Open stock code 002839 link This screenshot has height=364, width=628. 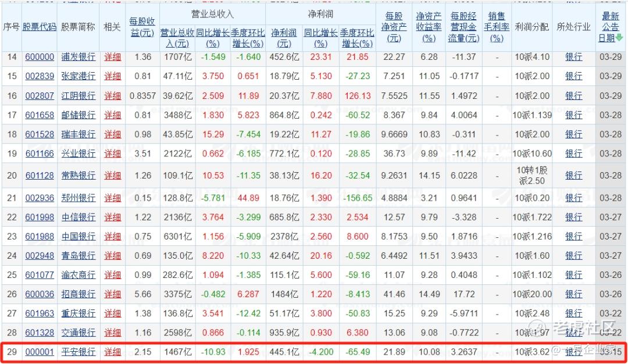click(x=40, y=76)
